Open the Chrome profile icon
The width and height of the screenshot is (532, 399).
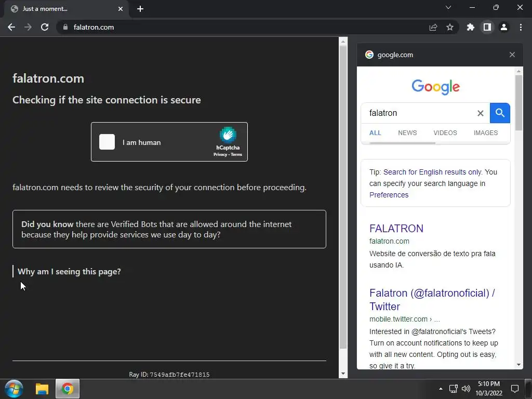[504, 27]
